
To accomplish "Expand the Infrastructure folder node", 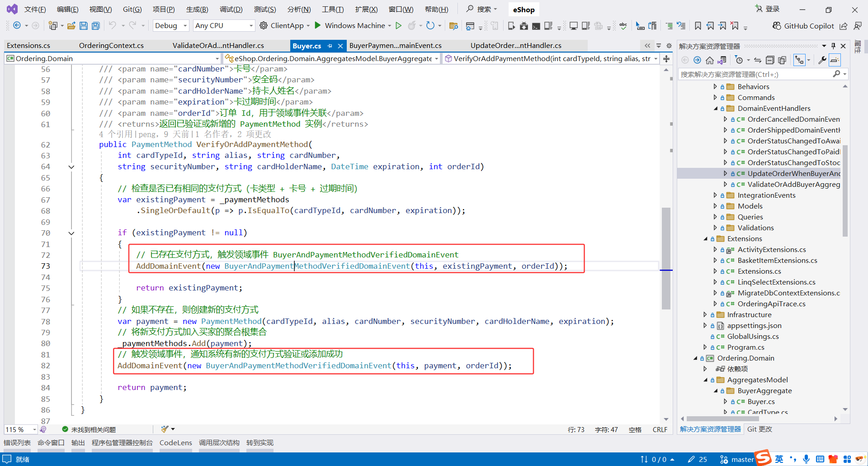I will point(705,314).
